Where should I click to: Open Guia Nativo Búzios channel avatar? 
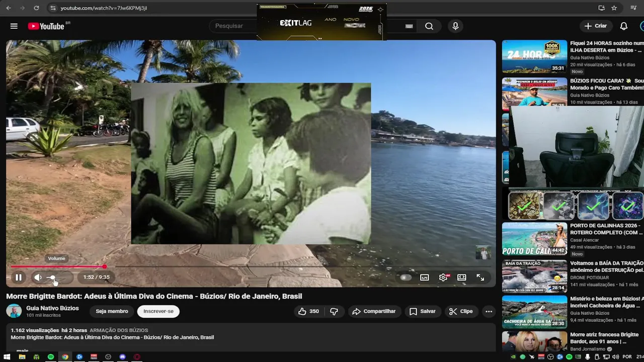(x=14, y=311)
